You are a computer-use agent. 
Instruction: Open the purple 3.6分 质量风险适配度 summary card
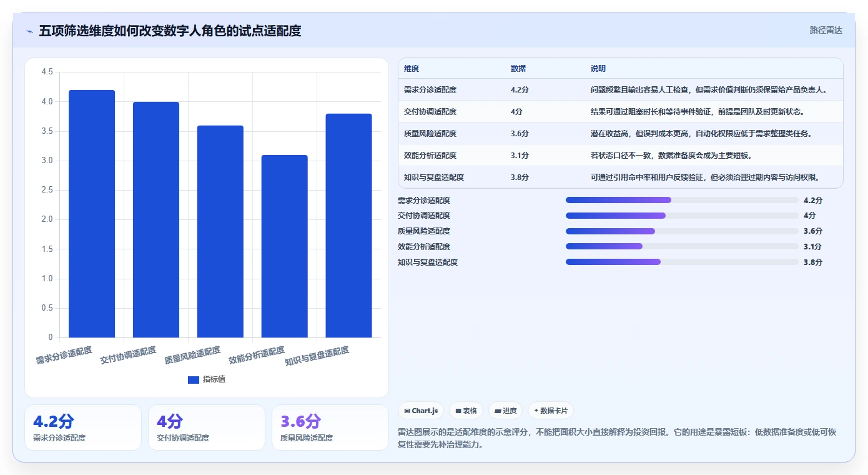pyautogui.click(x=330, y=427)
